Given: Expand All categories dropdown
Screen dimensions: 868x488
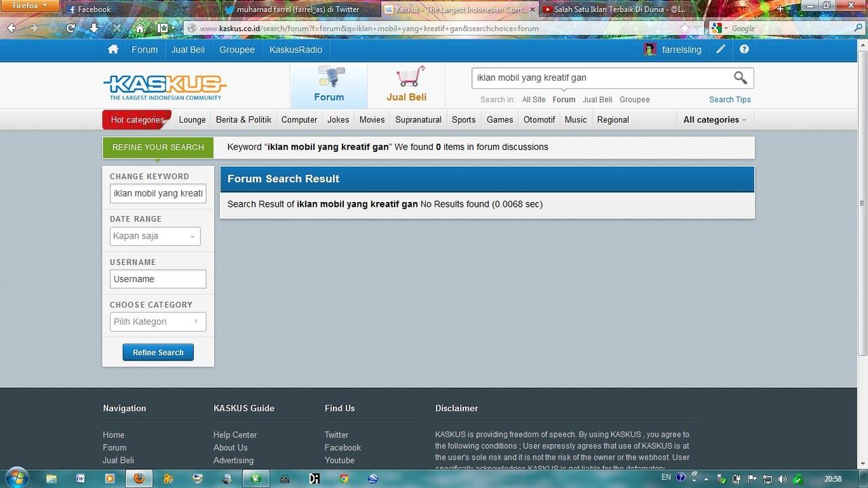Looking at the screenshot, I should pos(715,119).
